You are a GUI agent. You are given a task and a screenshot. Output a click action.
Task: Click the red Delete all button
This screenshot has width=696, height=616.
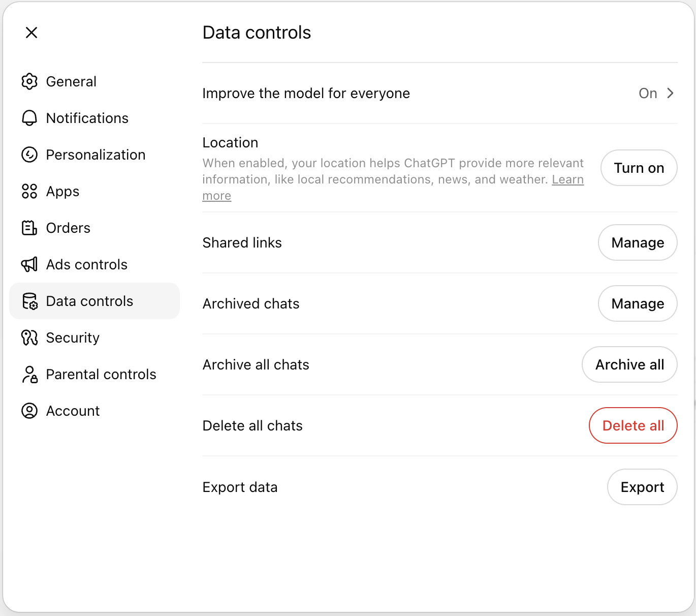click(633, 425)
